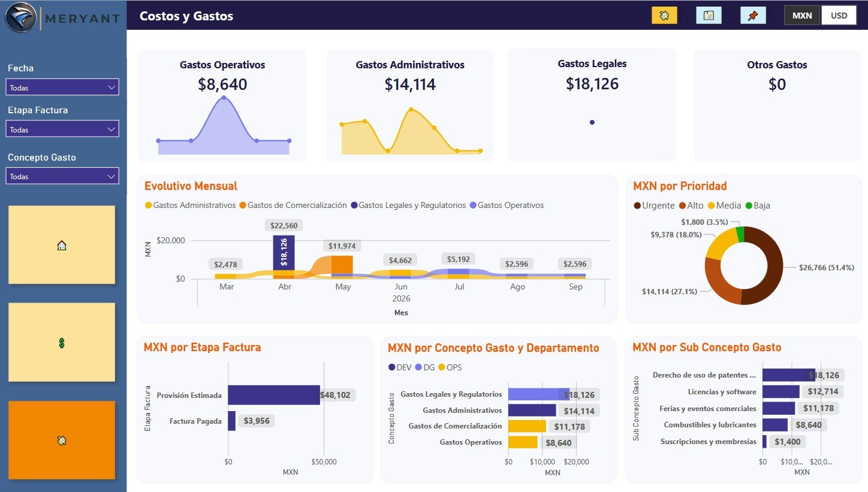Viewport: 868px width, 492px height.
Task: Click the Gastos Legales single data point
Action: [x=592, y=122]
